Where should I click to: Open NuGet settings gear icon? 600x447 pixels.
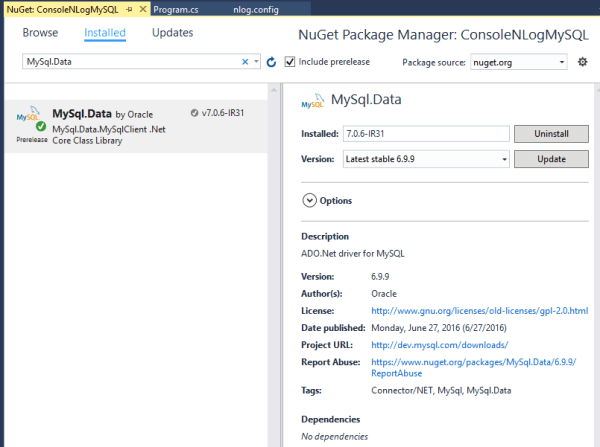point(582,62)
